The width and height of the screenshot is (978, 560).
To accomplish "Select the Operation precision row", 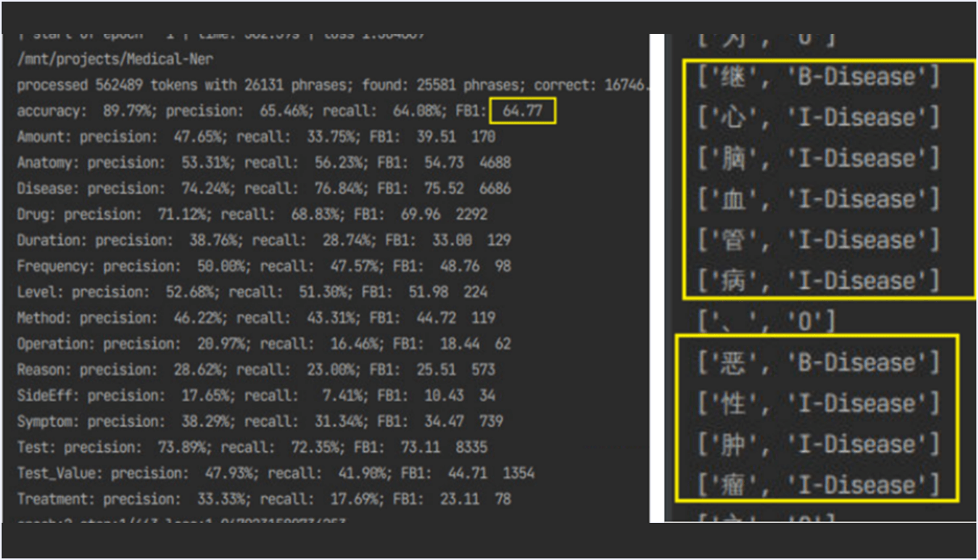I will point(263,344).
